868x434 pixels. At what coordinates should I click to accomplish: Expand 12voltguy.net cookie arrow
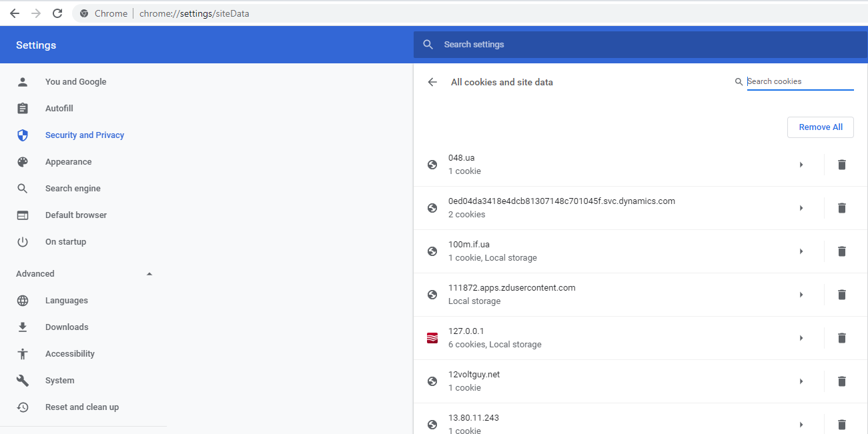tap(801, 381)
